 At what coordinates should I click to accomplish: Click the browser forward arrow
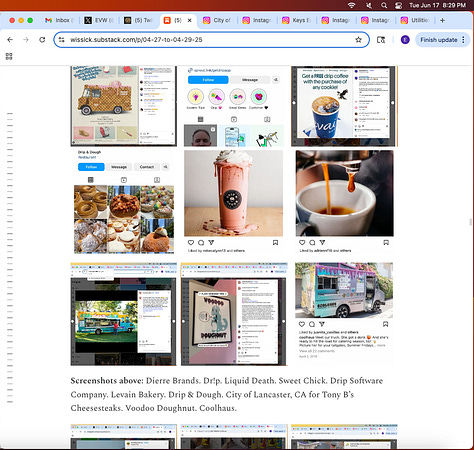[x=26, y=40]
